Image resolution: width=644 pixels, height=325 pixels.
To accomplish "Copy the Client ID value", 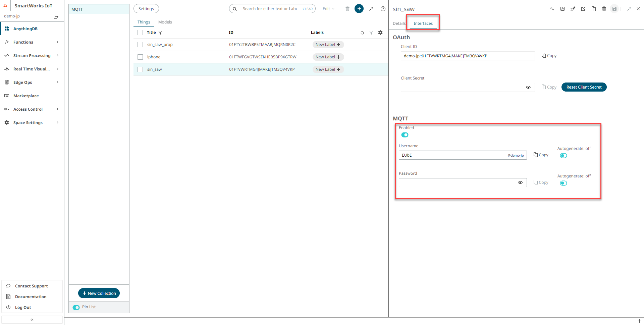I will click(549, 55).
